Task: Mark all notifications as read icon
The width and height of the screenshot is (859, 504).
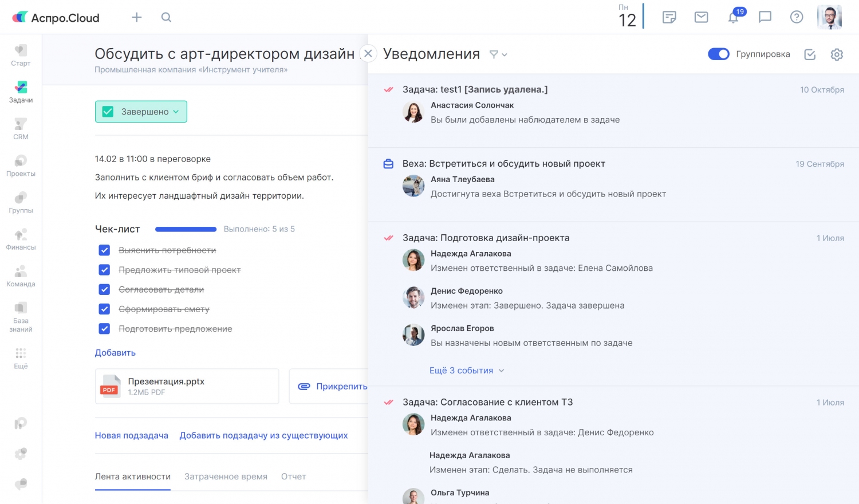Action: pyautogui.click(x=810, y=54)
